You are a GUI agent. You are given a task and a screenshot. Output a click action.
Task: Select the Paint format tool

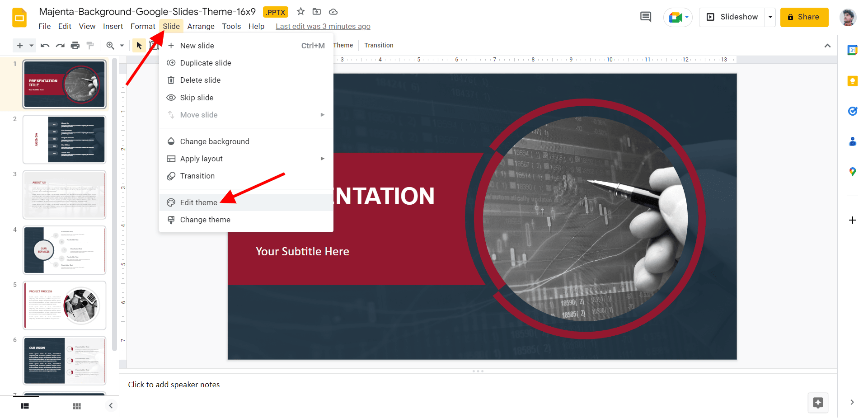point(90,45)
